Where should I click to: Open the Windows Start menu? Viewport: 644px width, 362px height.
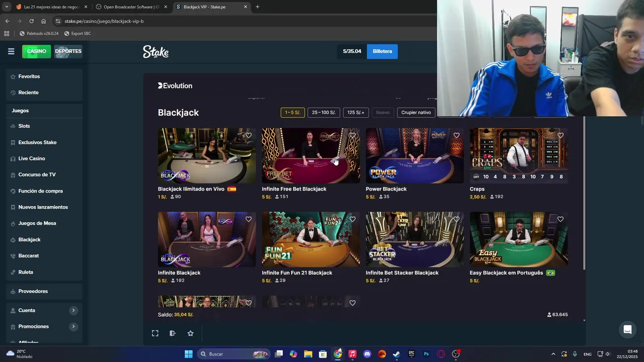pyautogui.click(x=189, y=354)
